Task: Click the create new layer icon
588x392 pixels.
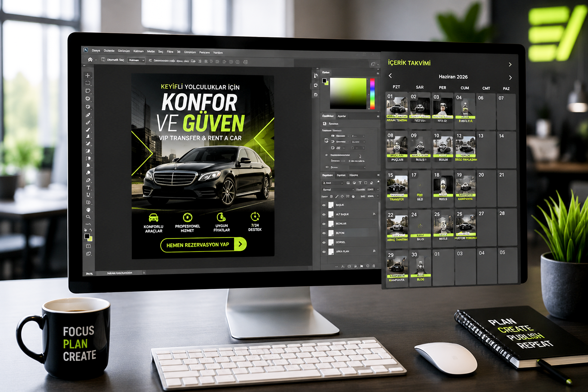Action: (368, 266)
